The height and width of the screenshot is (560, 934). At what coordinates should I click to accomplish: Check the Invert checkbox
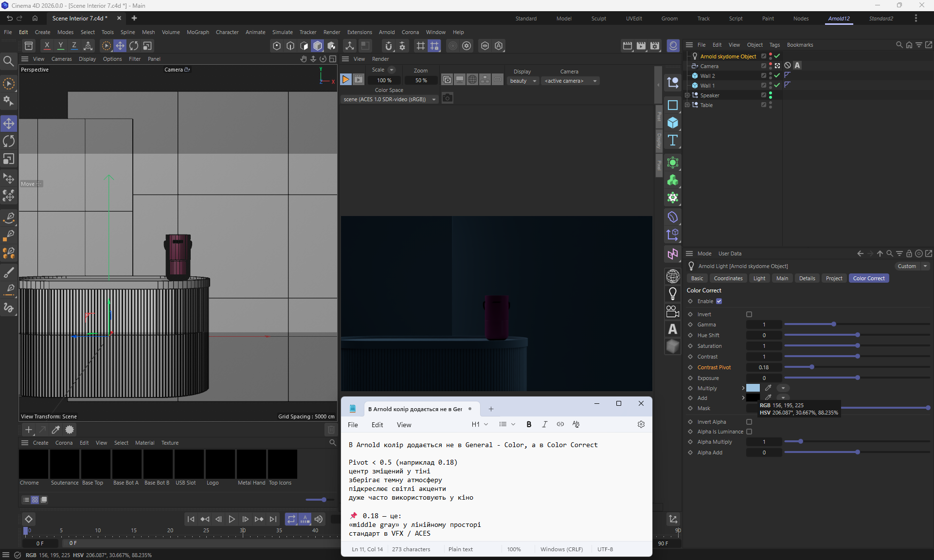coord(749,314)
